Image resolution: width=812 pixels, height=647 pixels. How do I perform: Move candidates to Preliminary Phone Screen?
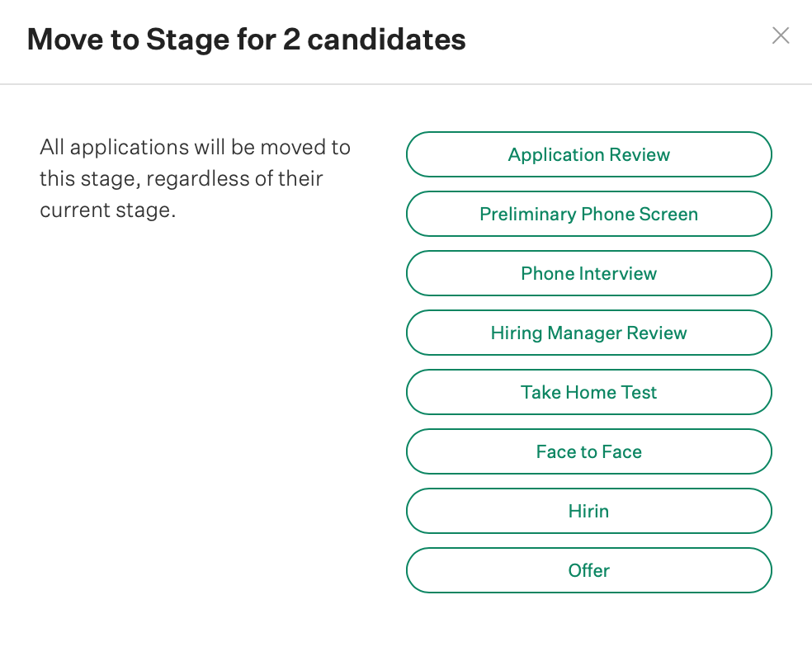coord(588,214)
